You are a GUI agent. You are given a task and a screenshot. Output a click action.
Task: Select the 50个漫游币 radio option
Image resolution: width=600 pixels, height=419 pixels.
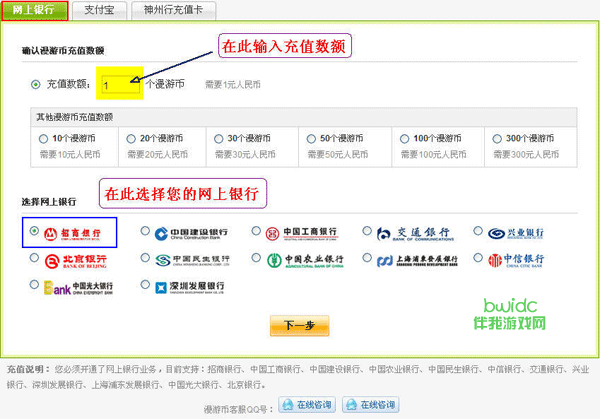[x=311, y=139]
